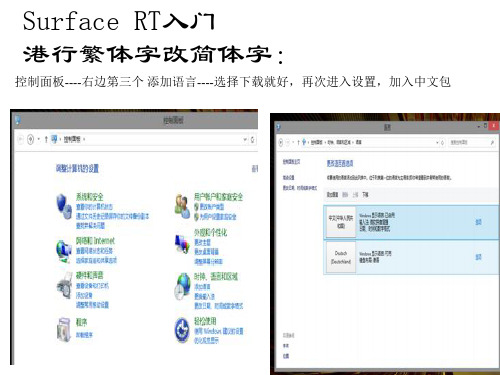Click the Programs category icon
Viewport: 500px width, 375px height.
(63, 329)
